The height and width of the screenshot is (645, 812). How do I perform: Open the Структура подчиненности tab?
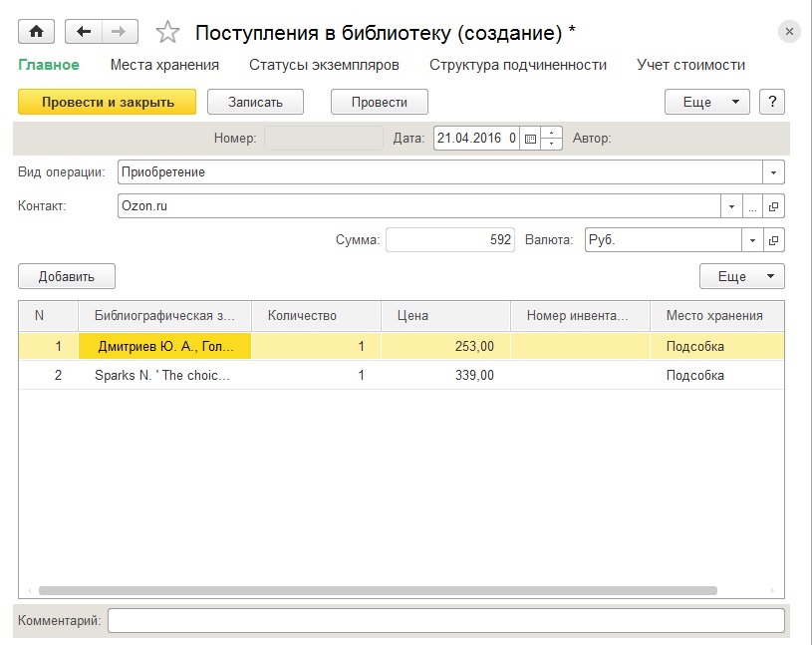click(518, 65)
